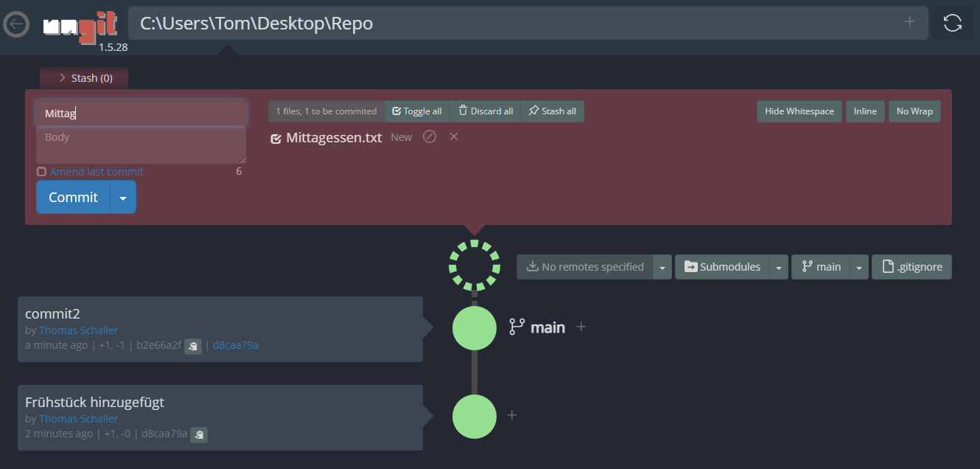The height and width of the screenshot is (469, 980).
Task: Copy commit hash d8caa79a via clipboard icon
Action: (199, 434)
